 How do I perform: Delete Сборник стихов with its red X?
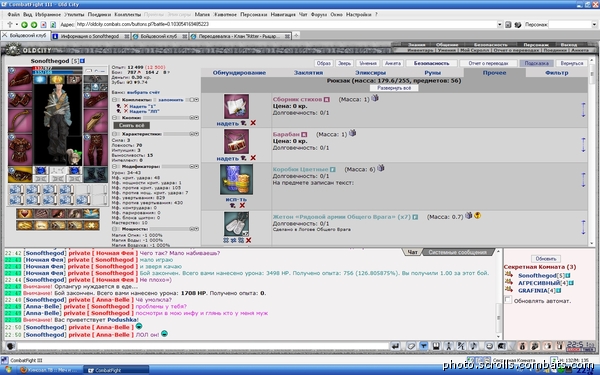coord(253,123)
